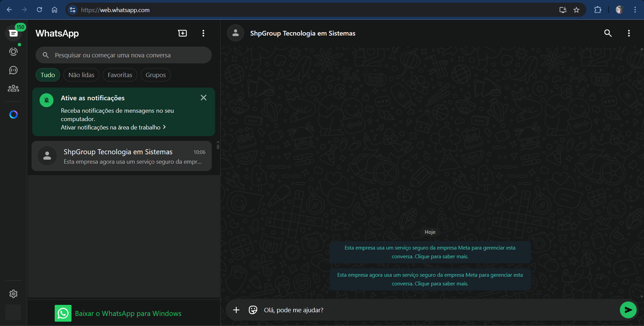Open attachment menu plus icon
This screenshot has height=326, width=644.
236,310
